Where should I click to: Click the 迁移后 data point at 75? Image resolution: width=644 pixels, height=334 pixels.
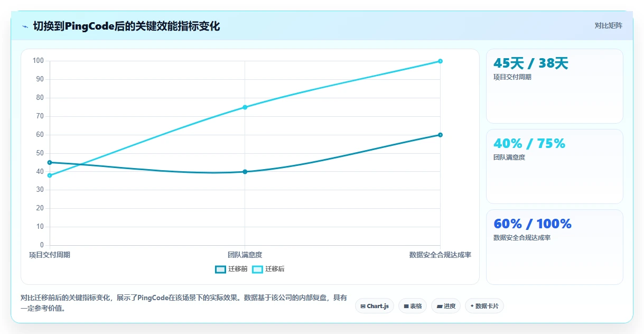[x=245, y=107]
